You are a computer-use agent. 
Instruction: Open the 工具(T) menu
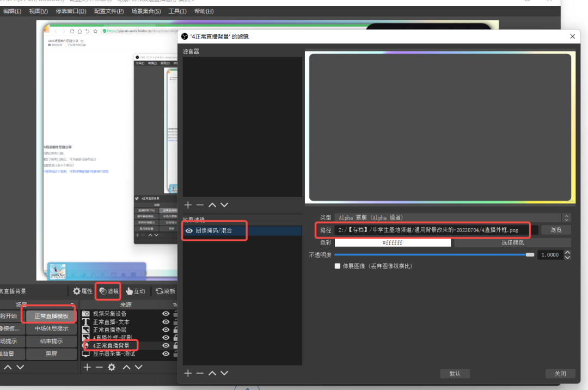tap(177, 11)
